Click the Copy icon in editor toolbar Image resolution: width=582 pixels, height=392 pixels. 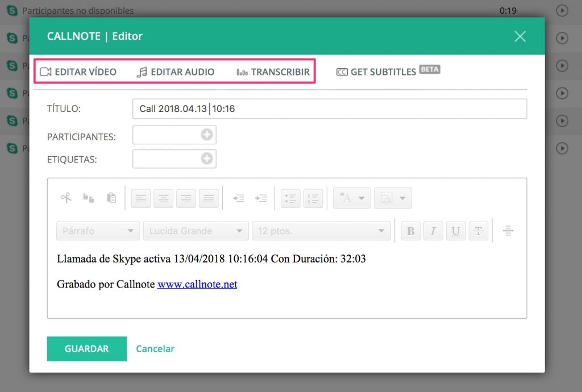(x=88, y=198)
